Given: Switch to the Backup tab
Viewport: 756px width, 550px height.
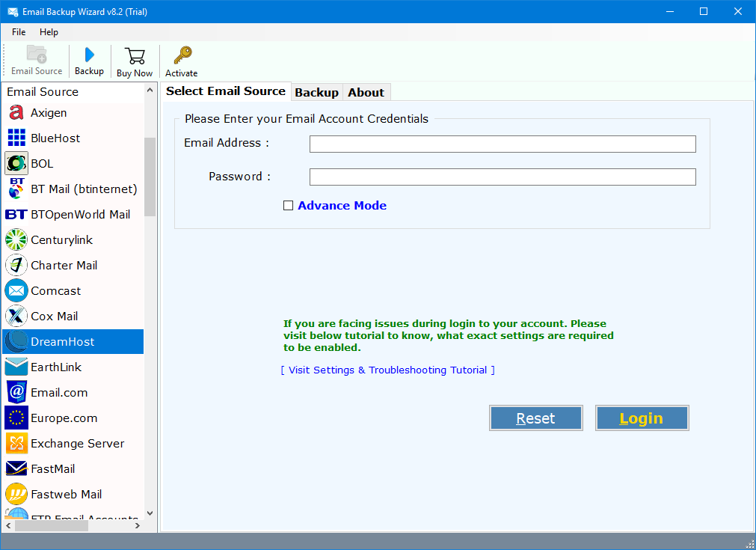Looking at the screenshot, I should (317, 92).
